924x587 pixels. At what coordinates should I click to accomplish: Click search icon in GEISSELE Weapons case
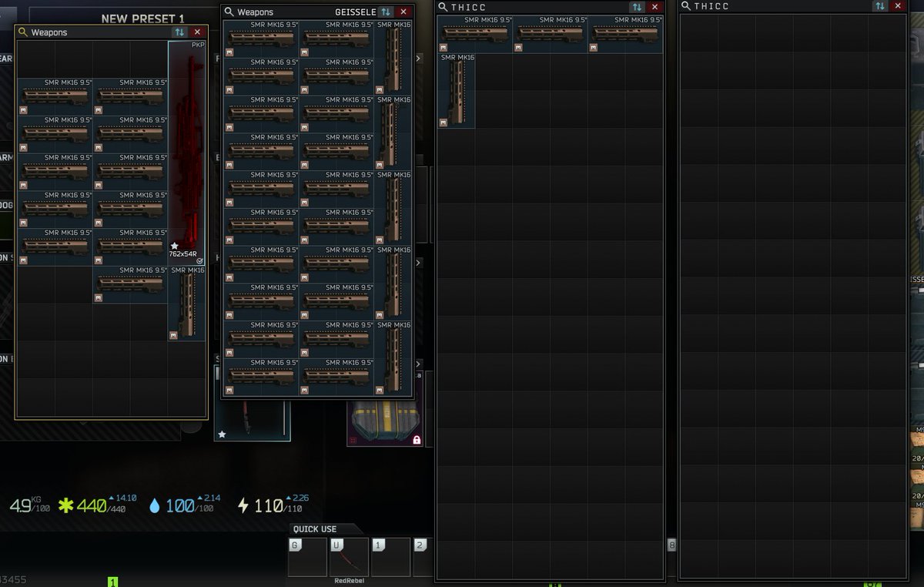pos(229,12)
